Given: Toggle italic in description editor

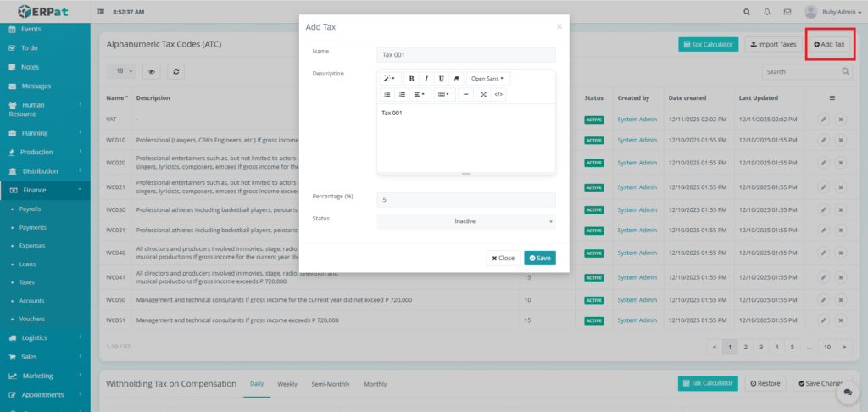Looking at the screenshot, I should [426, 79].
